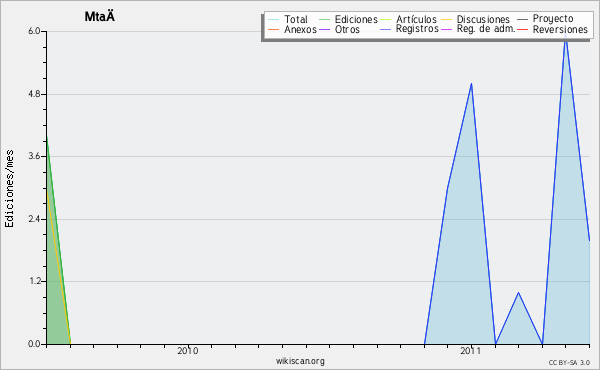
Task: Click the 0.0 y-axis value
Action: (x=34, y=344)
